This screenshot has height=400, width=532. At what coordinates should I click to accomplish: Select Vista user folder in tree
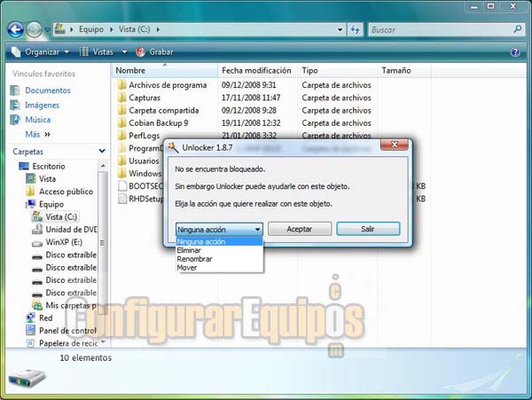(x=47, y=179)
